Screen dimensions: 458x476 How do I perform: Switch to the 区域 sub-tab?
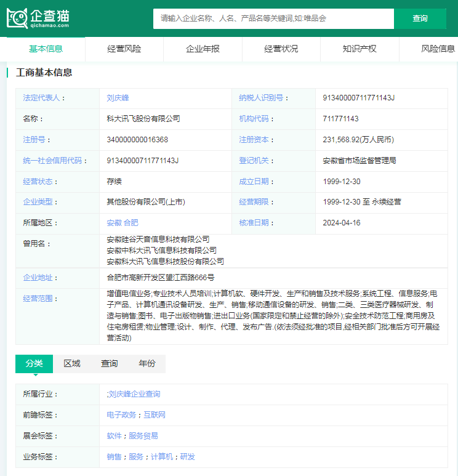pos(72,363)
